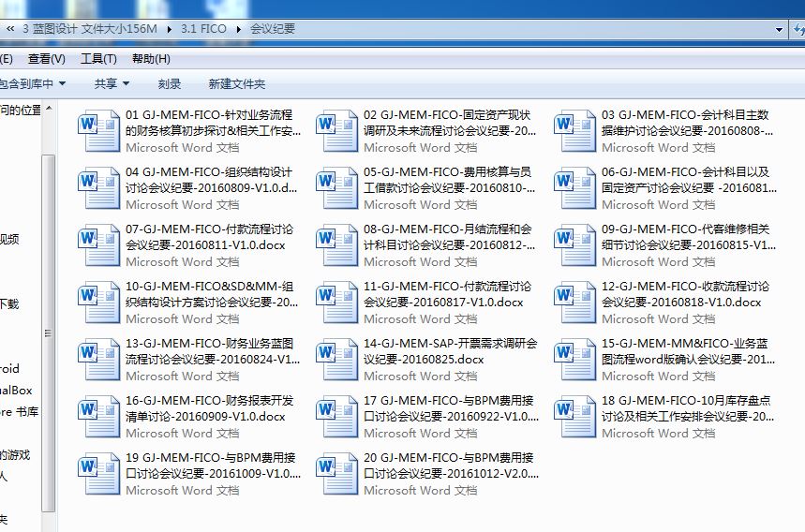805x532 pixels.
Task: Select the Word icon of file 10-GJ-MEM-FICO&SD&MM
Action: coord(98,302)
